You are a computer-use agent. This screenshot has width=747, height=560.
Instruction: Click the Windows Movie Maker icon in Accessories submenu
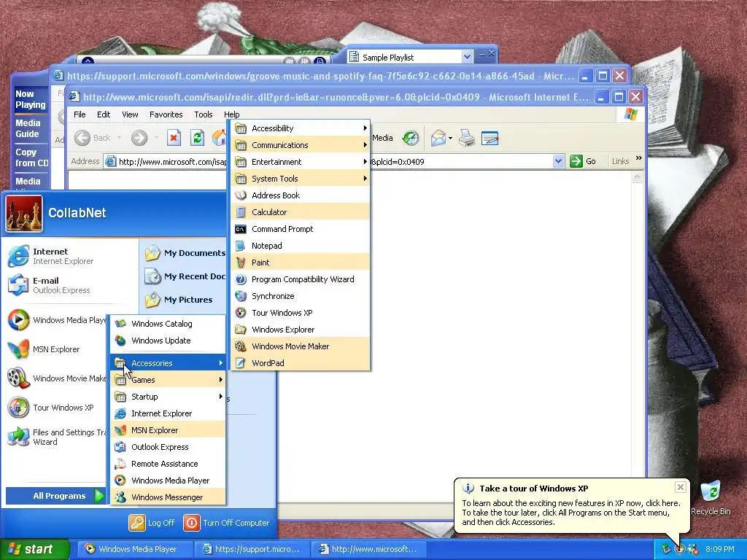click(x=241, y=346)
